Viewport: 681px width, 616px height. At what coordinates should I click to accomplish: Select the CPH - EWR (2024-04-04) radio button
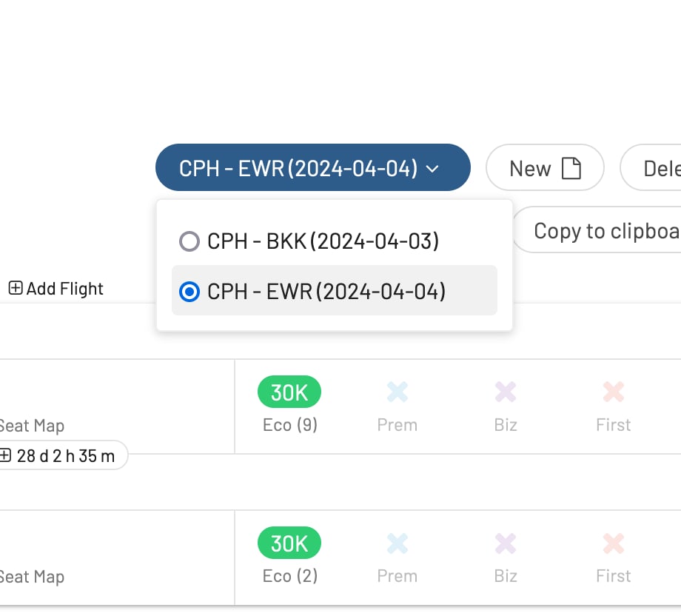click(x=190, y=292)
